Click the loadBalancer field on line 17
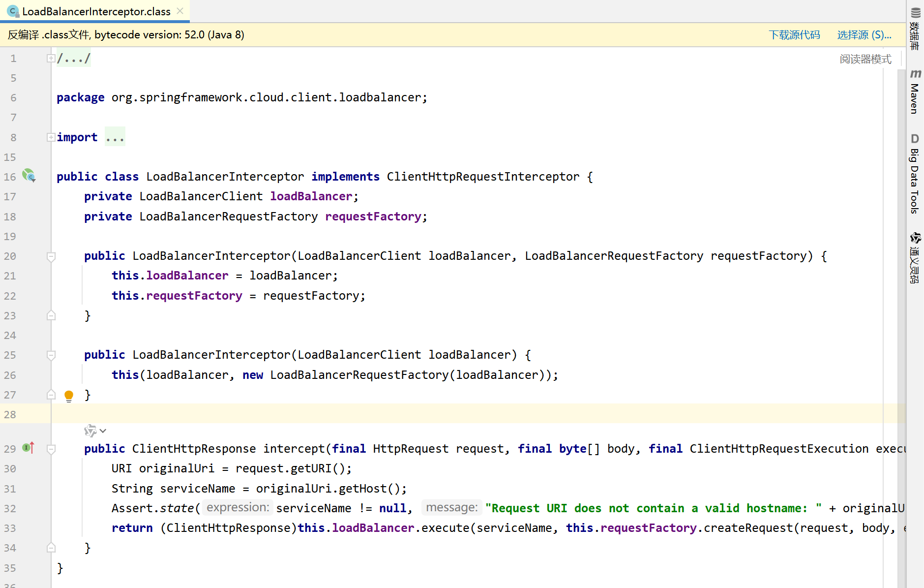Viewport: 924px width, 588px height. 311,196
